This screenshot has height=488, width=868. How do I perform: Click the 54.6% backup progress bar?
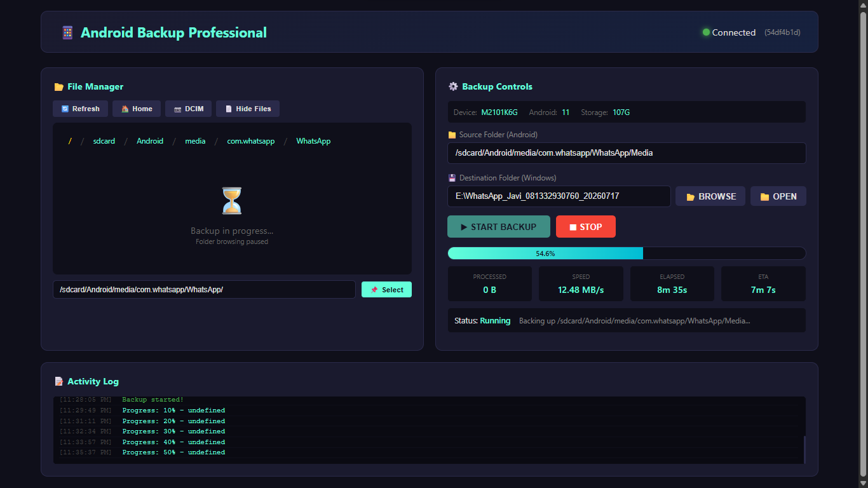click(627, 253)
